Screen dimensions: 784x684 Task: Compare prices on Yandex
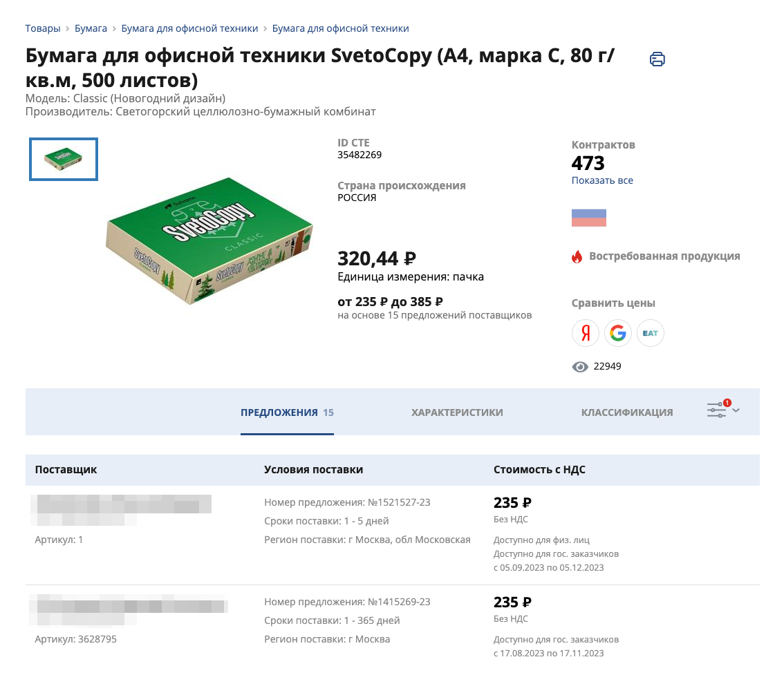pos(586,334)
